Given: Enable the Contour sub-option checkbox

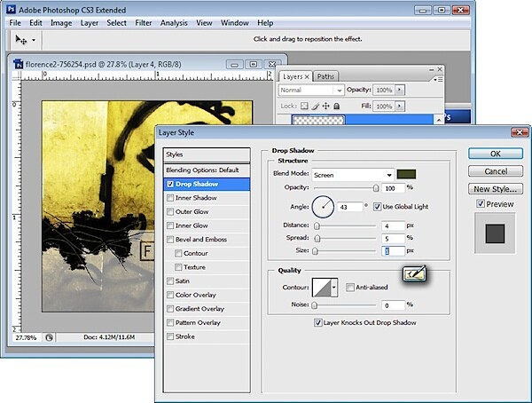Looking at the screenshot, I should click(x=178, y=254).
